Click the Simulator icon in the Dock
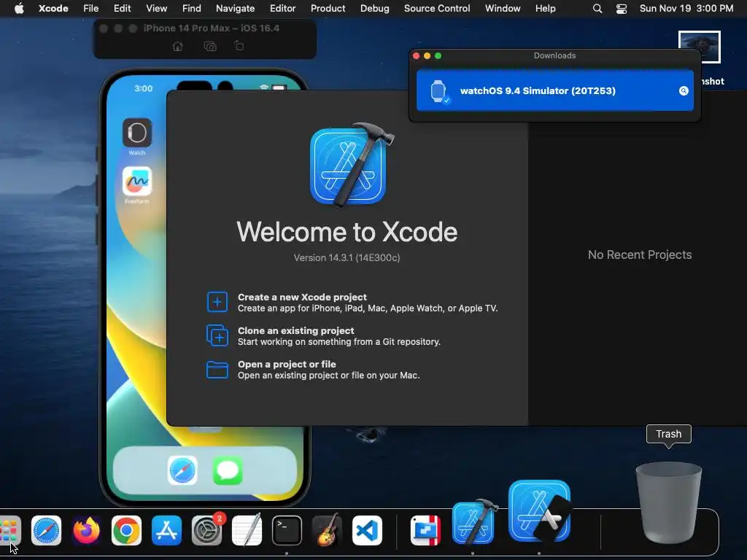This screenshot has height=560, width=747. pos(540,511)
